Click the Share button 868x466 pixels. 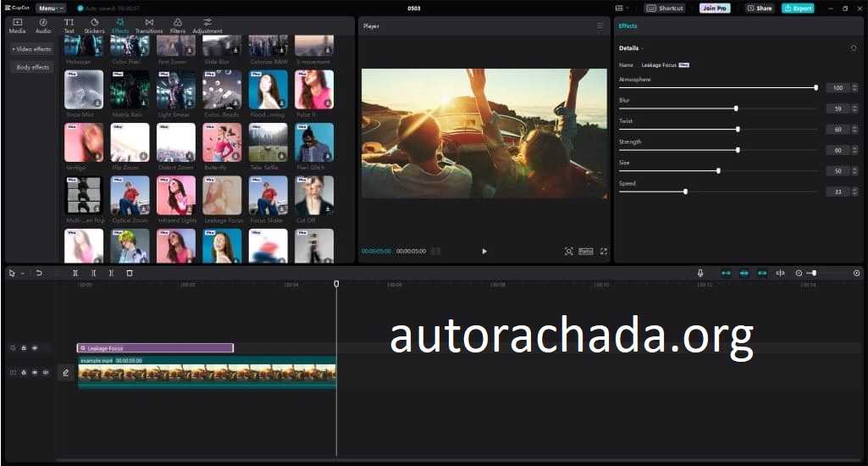click(759, 8)
